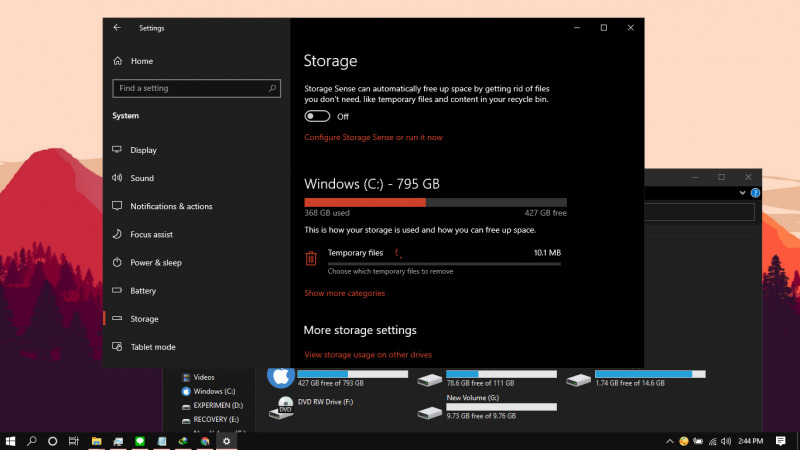Click Show more categories link
Image resolution: width=800 pixels, height=450 pixels.
click(344, 293)
